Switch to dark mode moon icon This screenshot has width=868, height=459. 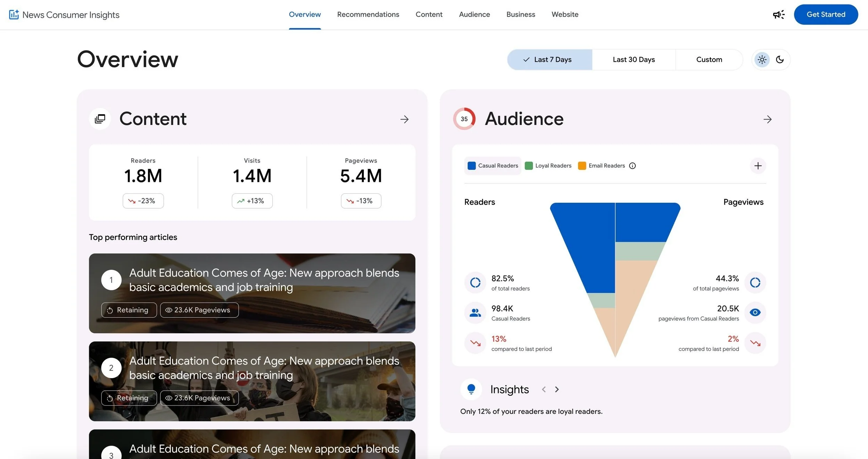tap(780, 60)
